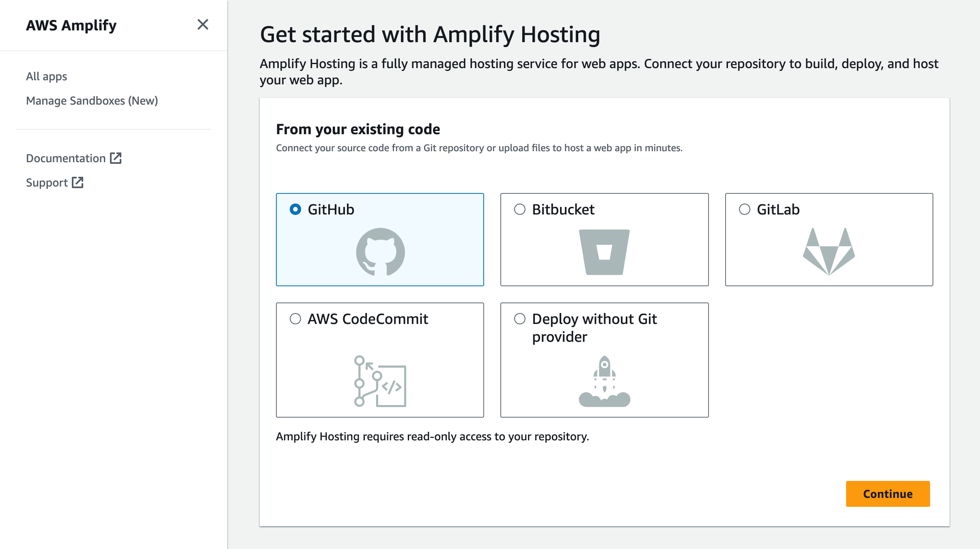Click the 'Connect your source code' description
This screenshot has height=549, width=980.
click(x=479, y=148)
